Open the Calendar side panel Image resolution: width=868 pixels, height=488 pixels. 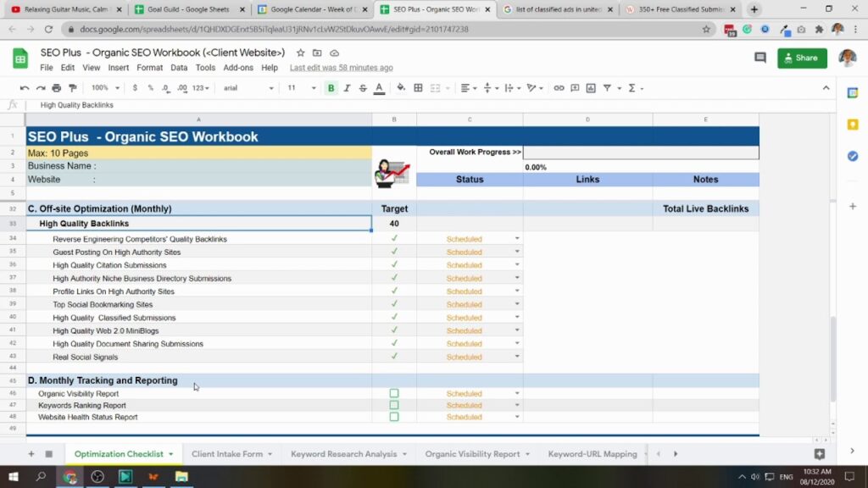853,93
